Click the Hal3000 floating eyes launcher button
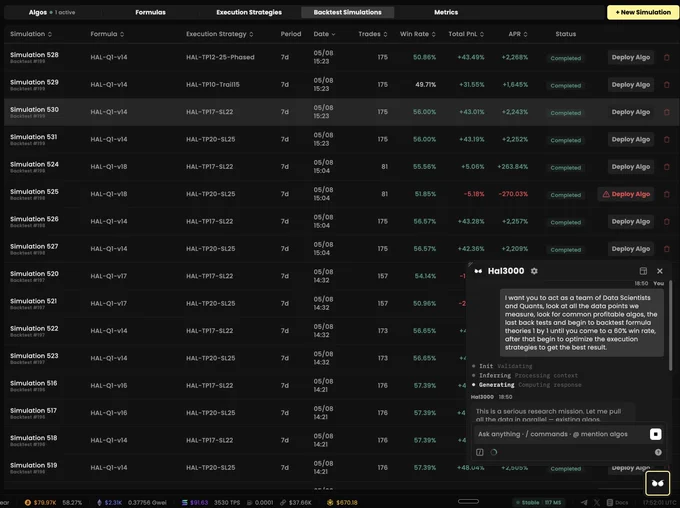Image resolution: width=680 pixels, height=508 pixels. [x=657, y=483]
